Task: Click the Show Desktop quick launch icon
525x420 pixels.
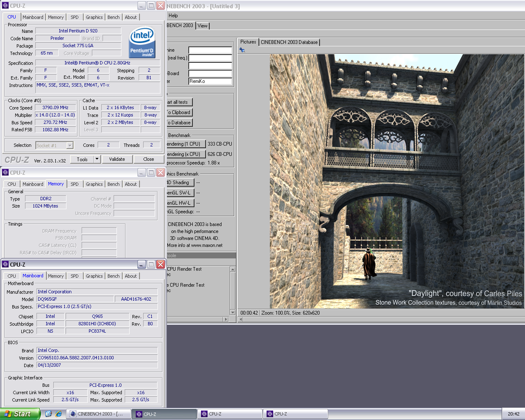Action: pyautogui.click(x=48, y=414)
